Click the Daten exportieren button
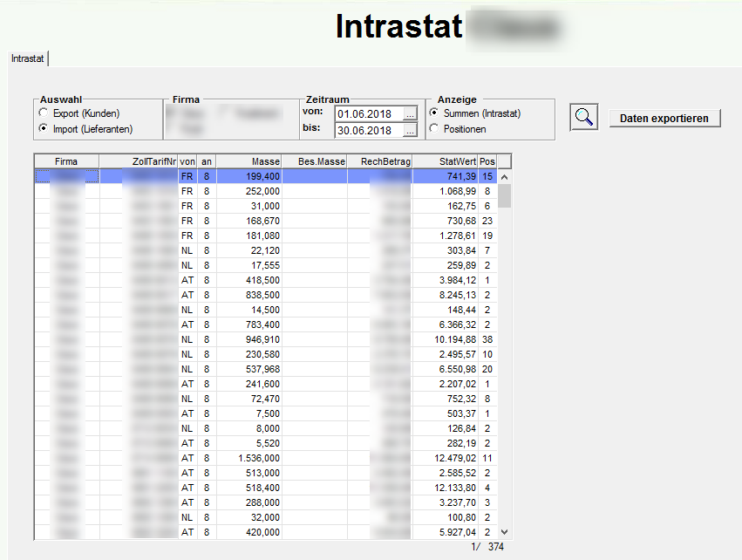742x560 pixels. 664,117
